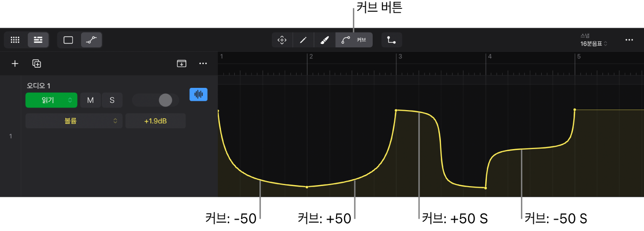Open the top-right more options menu

(x=629, y=40)
